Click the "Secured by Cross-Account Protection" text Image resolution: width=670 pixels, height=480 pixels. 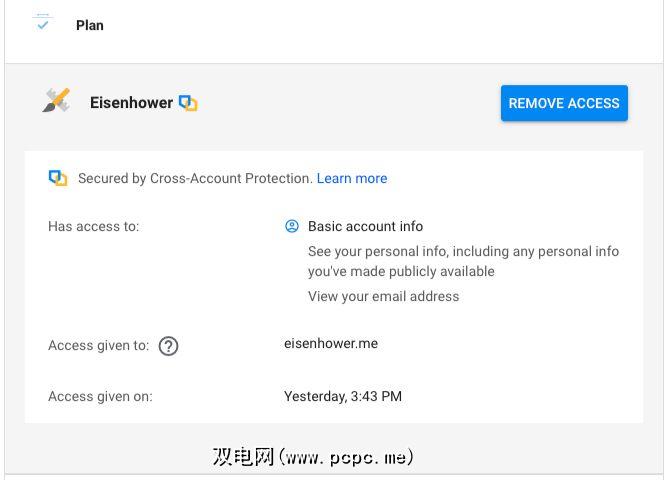tap(195, 178)
